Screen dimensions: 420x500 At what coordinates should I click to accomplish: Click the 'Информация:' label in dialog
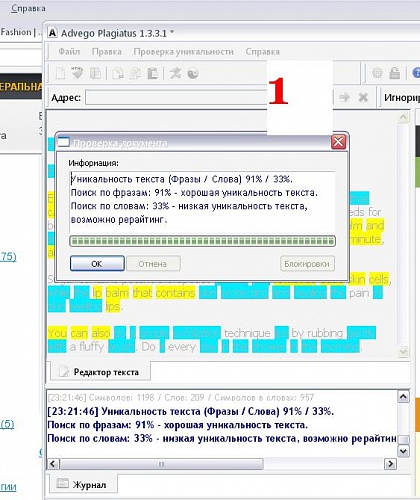click(x=93, y=163)
